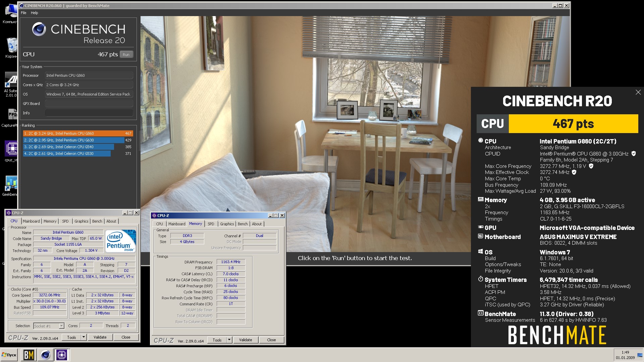Image resolution: width=644 pixels, height=362 pixels.
Task: Switch to SPD tab in left CPU-Z
Action: [x=65, y=221]
